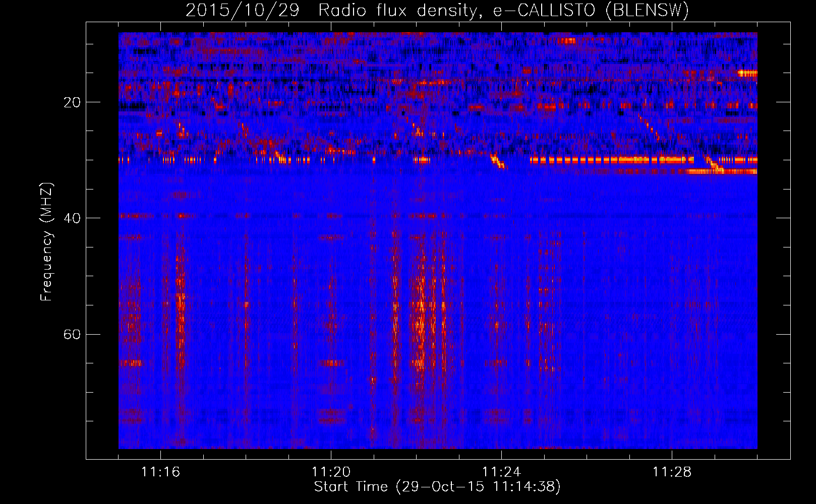Click the 'Frequency (MHZ)' y-axis label

46,242
